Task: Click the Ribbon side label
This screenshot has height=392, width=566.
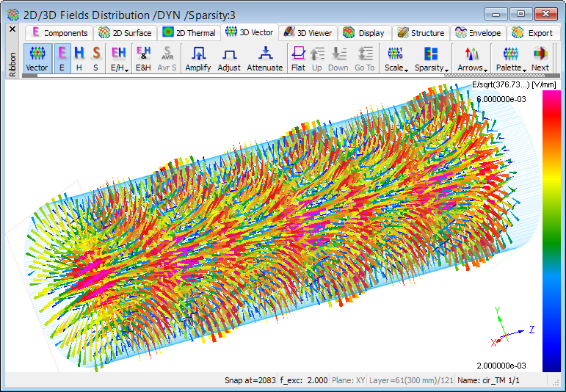Action: (x=12, y=64)
